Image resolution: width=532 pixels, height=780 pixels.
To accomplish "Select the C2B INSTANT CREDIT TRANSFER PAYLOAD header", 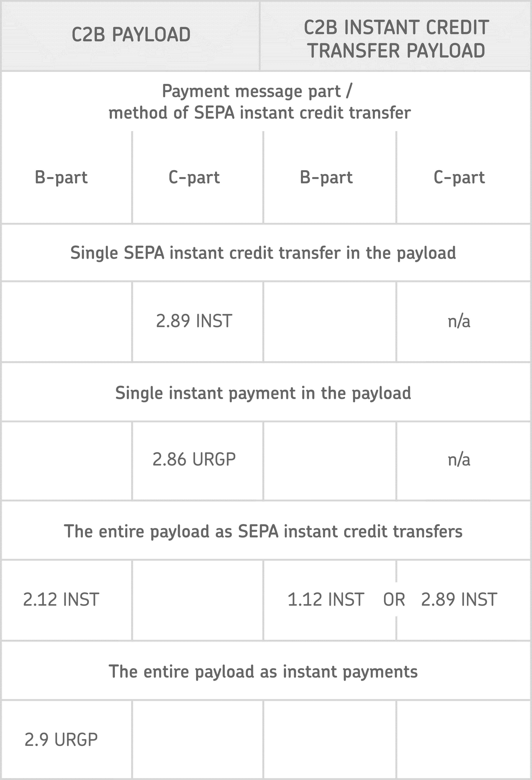I will 396,39.
